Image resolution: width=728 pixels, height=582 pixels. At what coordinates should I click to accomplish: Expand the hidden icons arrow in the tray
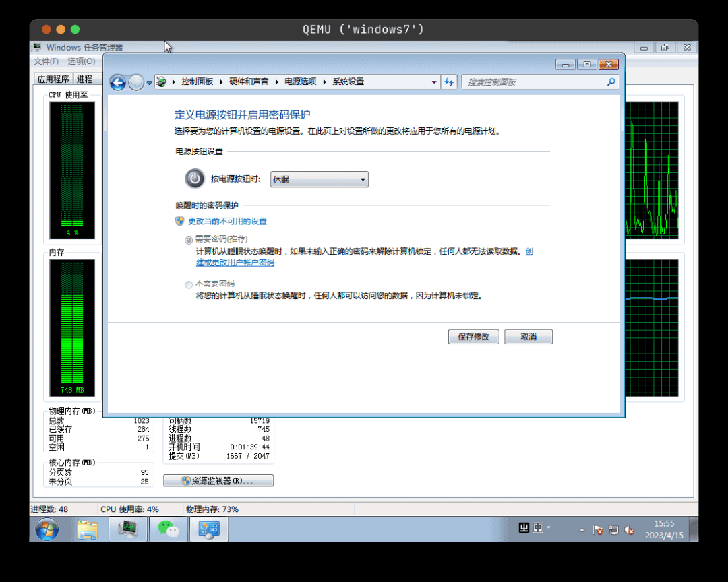point(581,529)
